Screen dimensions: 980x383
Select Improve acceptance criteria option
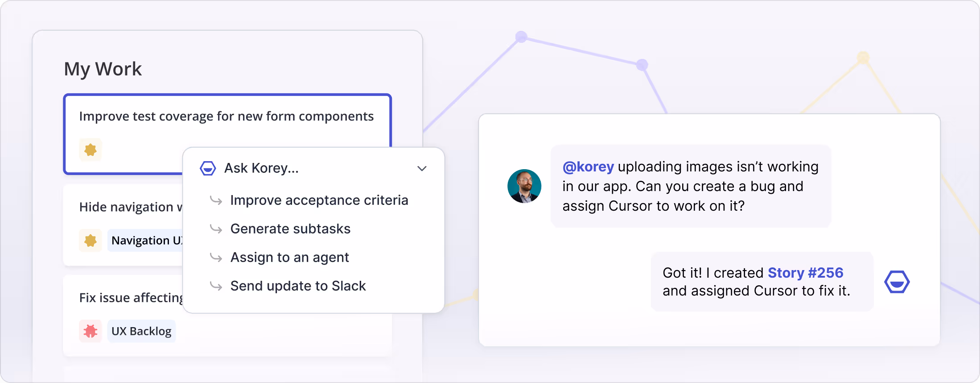319,200
